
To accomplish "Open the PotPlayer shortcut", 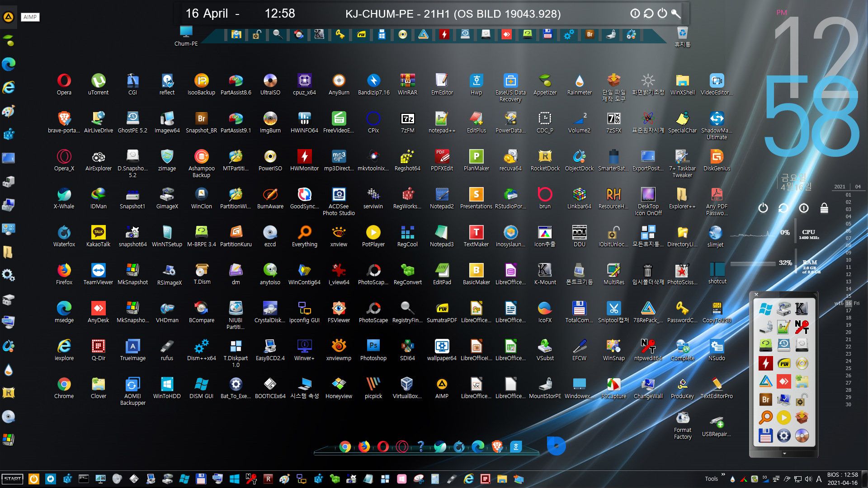I will pos(373,236).
